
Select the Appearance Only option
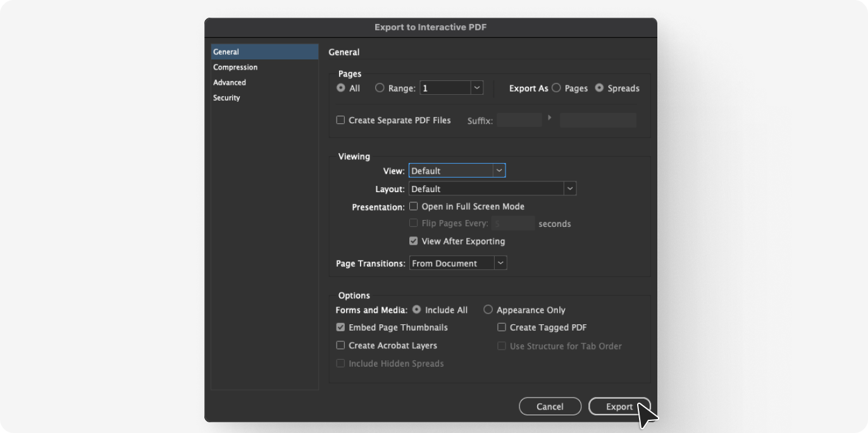tap(488, 310)
